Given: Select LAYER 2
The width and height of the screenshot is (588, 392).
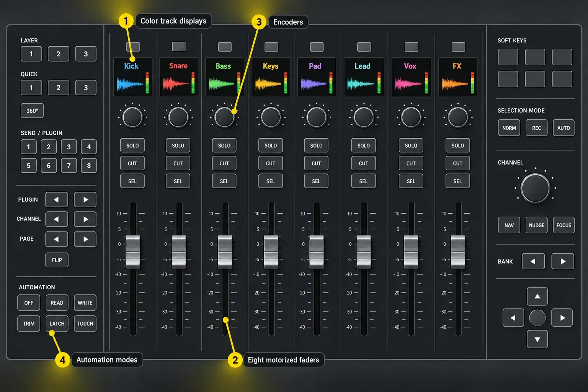Looking at the screenshot, I should click(59, 54).
